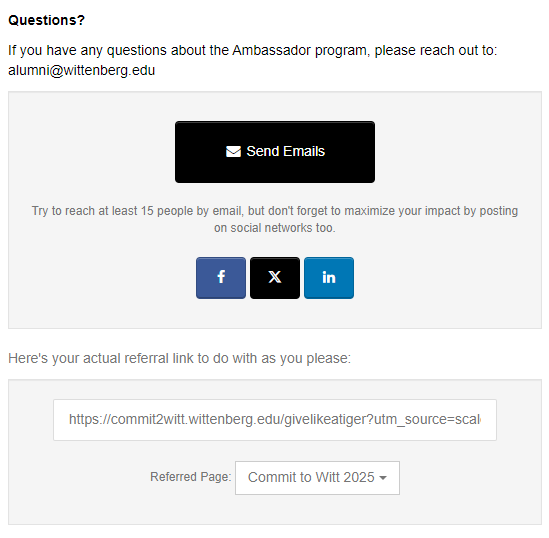Click the alumni@wittenberg.edu email address
This screenshot has width=549, height=538.
82,70
